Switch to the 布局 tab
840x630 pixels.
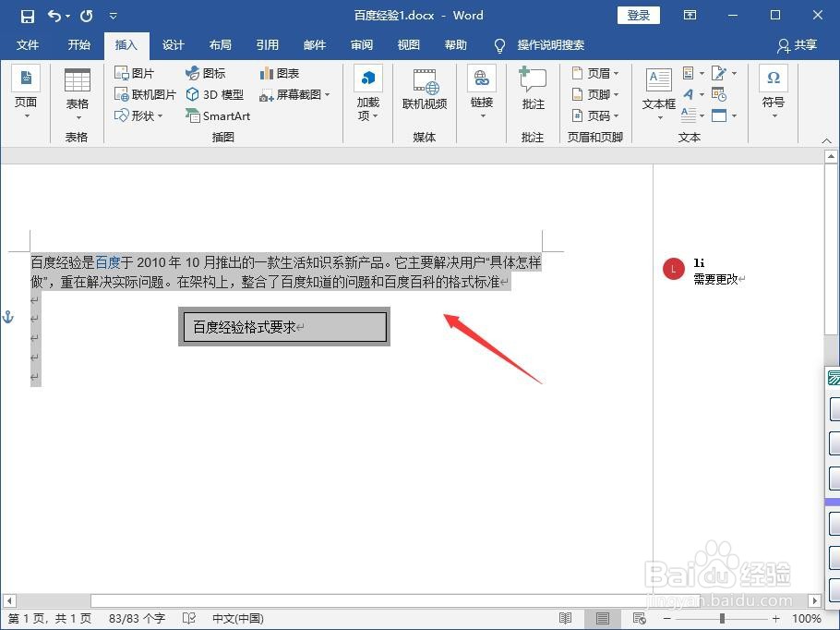pyautogui.click(x=221, y=45)
